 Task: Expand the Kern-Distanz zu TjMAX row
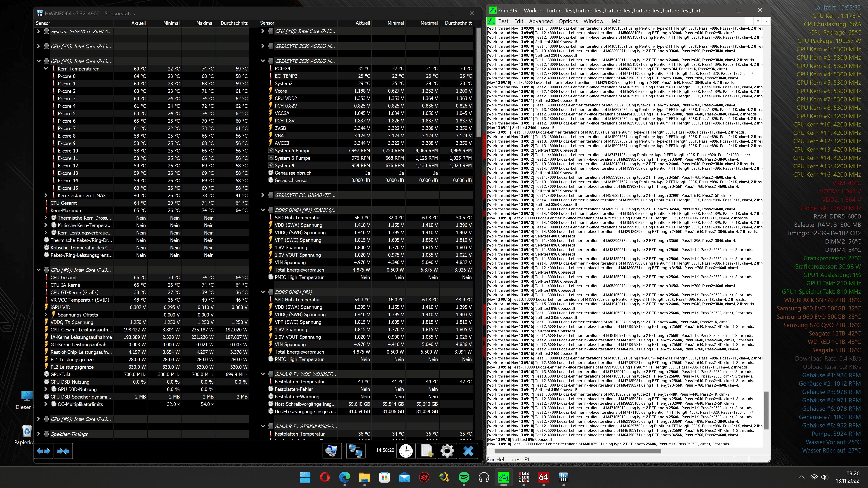point(46,195)
